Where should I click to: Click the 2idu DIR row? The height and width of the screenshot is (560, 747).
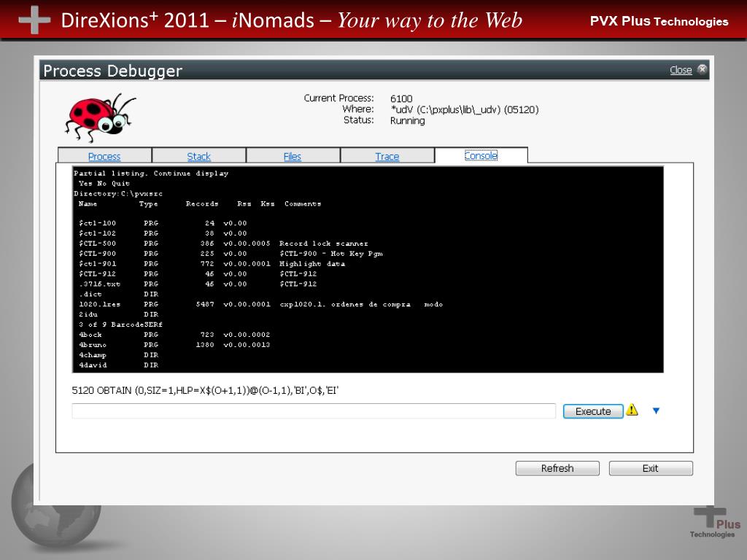(x=119, y=314)
